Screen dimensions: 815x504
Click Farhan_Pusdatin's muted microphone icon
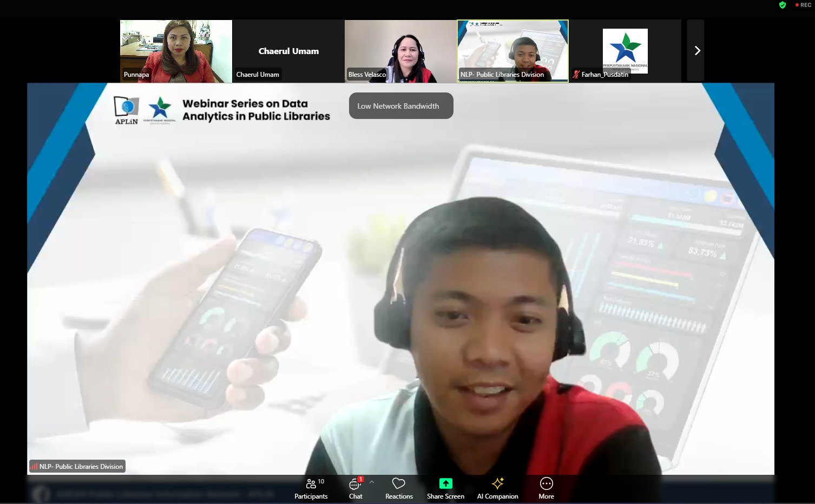coord(576,75)
